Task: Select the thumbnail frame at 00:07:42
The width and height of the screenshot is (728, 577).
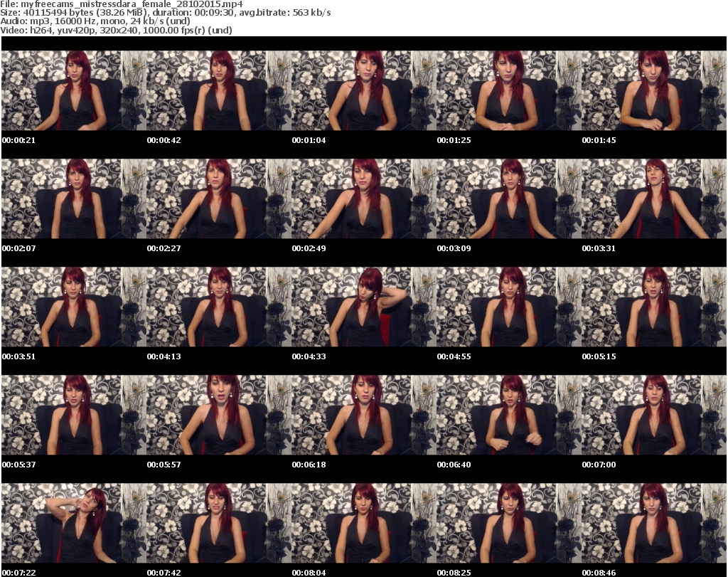Action: 219,523
